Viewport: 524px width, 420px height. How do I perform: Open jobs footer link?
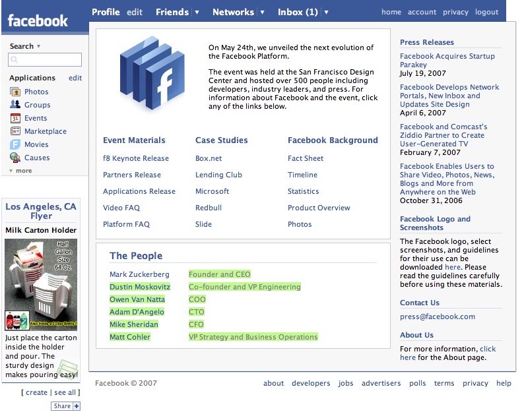coord(346,383)
